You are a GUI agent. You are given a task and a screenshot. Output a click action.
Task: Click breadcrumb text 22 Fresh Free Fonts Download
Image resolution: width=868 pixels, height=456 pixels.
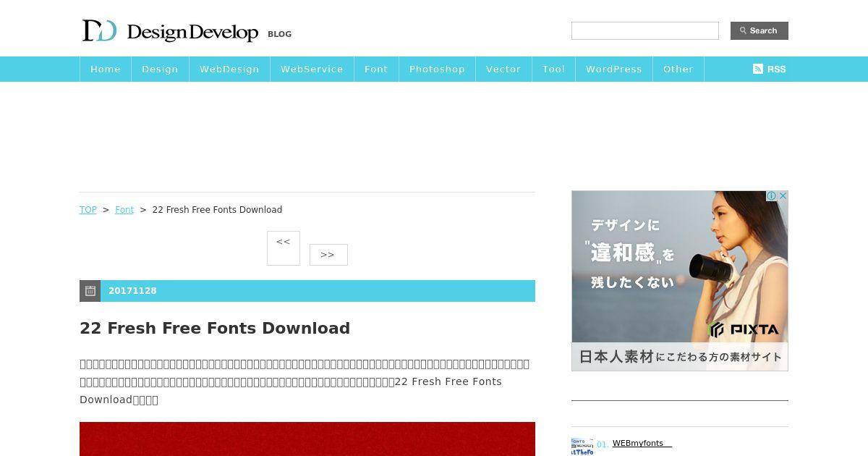click(217, 210)
